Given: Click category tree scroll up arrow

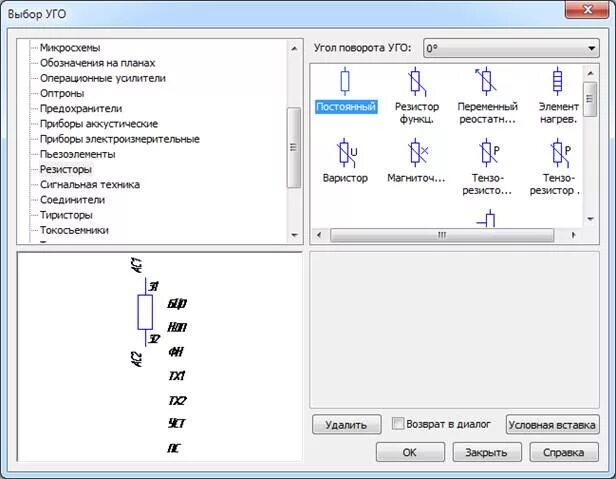Looking at the screenshot, I should point(294,48).
